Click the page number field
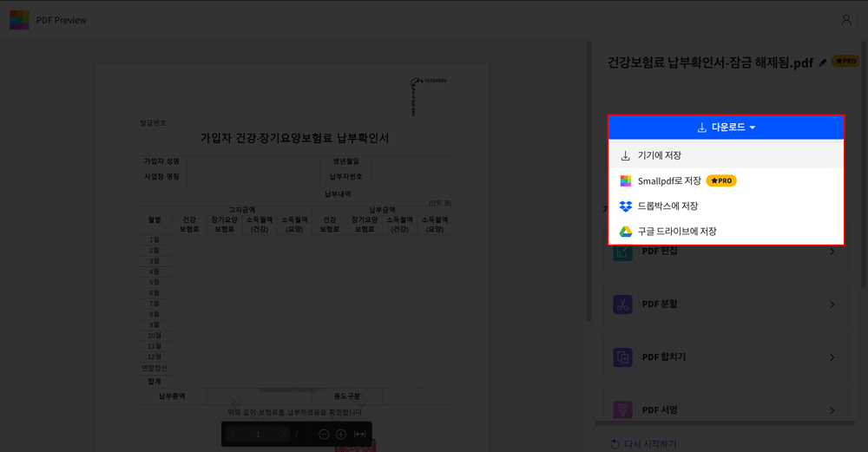This screenshot has width=868, height=452. point(258,435)
